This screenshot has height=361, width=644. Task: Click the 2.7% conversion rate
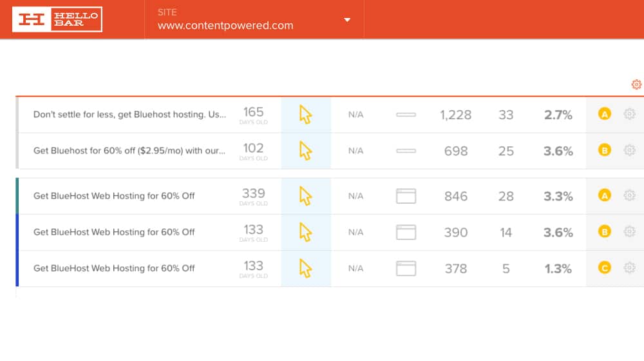coord(558,115)
